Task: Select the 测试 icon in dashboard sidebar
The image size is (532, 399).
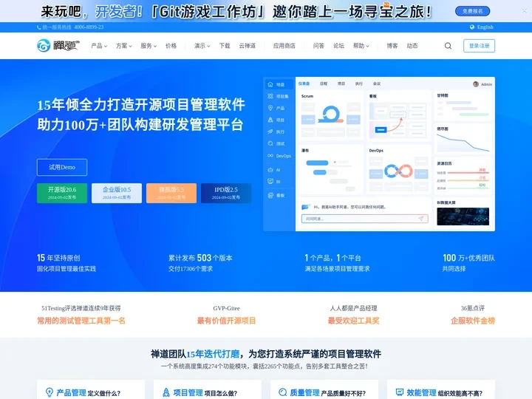Action: click(270, 143)
